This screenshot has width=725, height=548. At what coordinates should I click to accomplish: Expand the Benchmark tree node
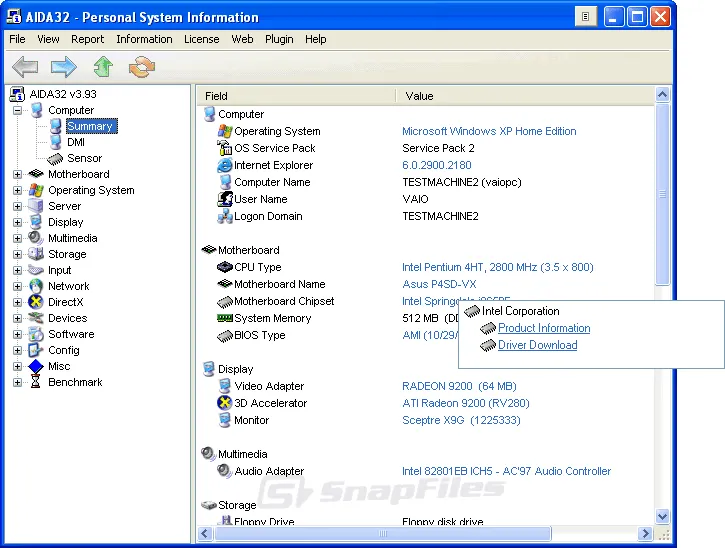pos(17,382)
